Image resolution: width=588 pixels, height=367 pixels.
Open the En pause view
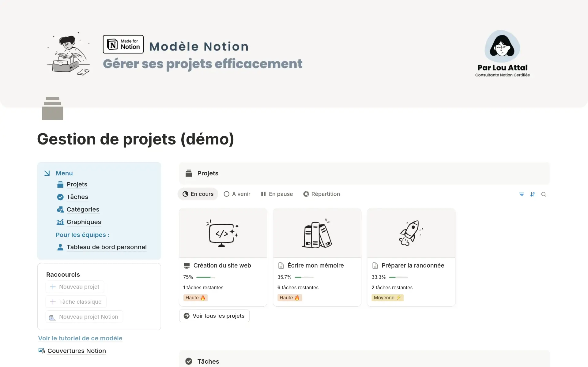277,194
